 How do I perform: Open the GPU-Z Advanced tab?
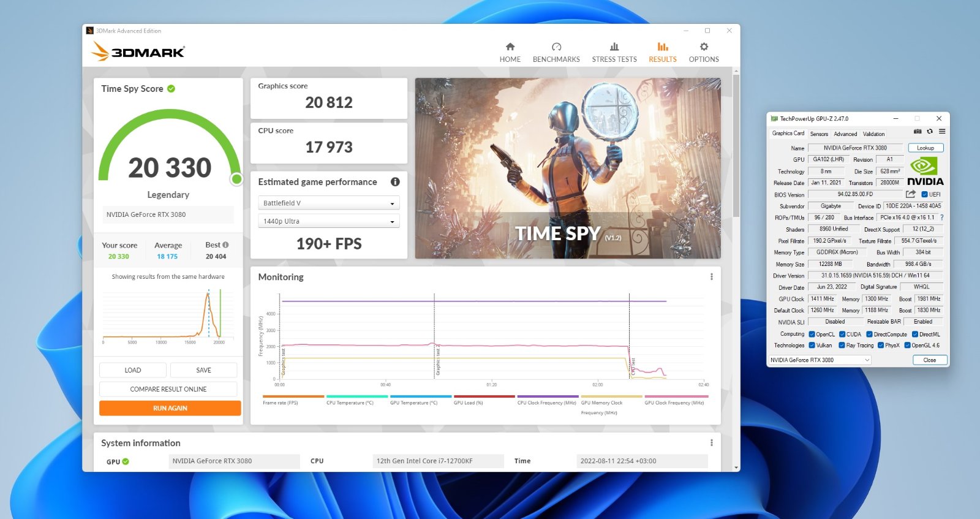point(845,134)
